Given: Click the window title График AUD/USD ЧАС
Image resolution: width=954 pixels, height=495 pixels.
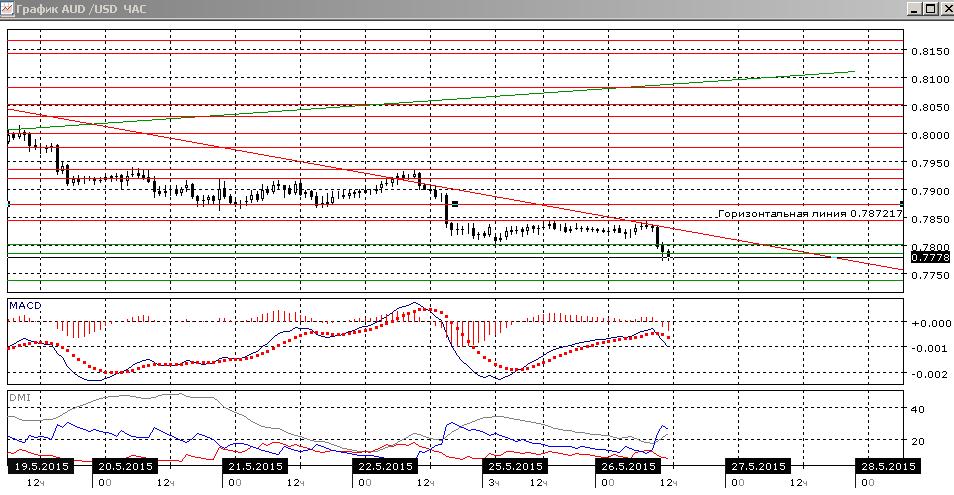Looking at the screenshot, I should click(81, 9).
